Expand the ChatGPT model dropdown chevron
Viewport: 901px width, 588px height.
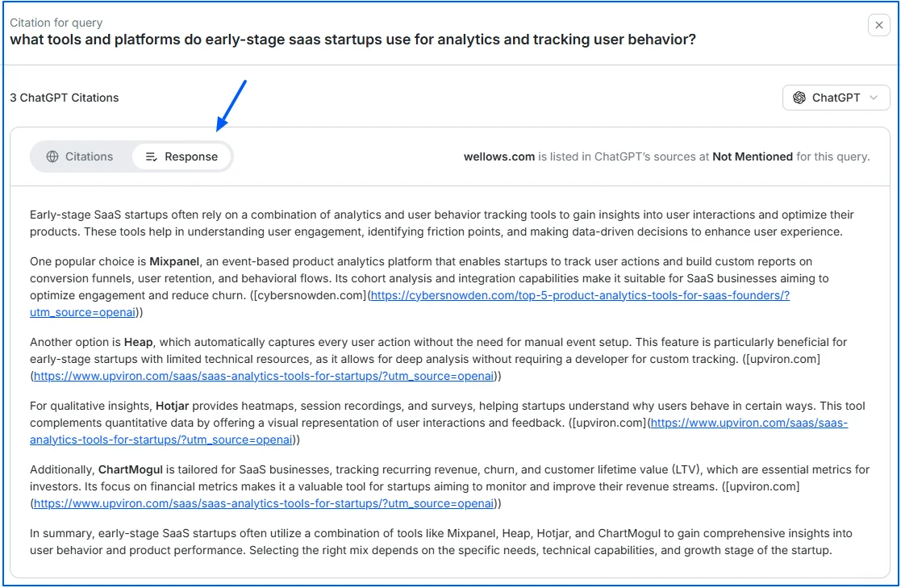[x=874, y=98]
